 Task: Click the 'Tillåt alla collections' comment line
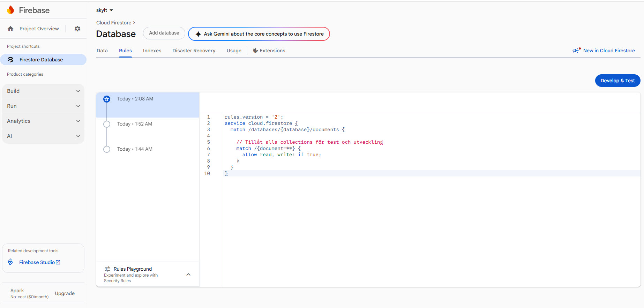309,142
